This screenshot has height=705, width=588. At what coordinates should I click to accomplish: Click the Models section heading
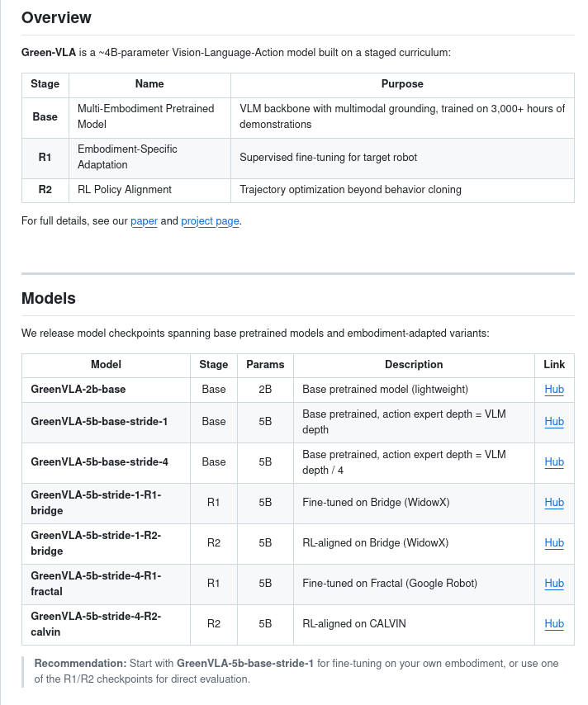48,299
